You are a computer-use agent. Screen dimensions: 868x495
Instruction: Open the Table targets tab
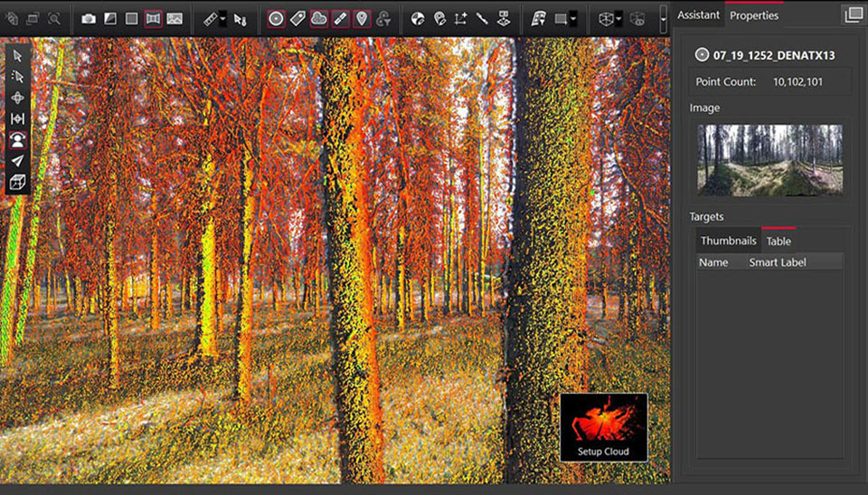click(778, 241)
